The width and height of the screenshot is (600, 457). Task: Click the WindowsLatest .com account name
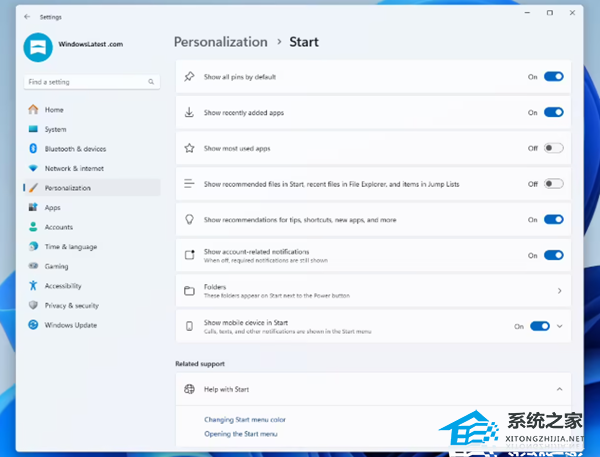(x=91, y=44)
